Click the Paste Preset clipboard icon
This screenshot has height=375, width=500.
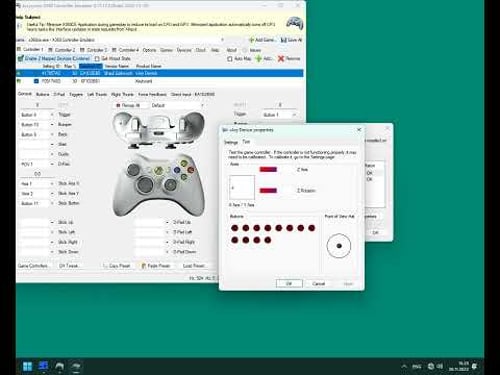click(144, 266)
